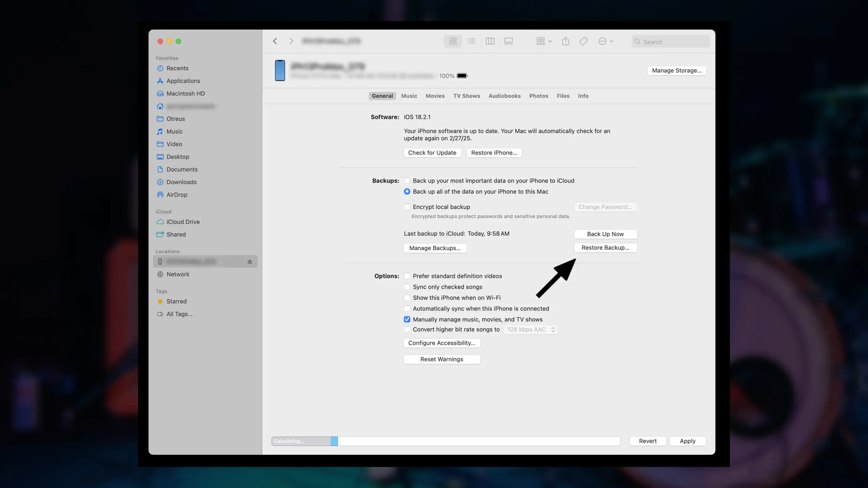Enable Encrypt local backup checkbox
Image resolution: width=868 pixels, height=488 pixels.
coord(407,207)
